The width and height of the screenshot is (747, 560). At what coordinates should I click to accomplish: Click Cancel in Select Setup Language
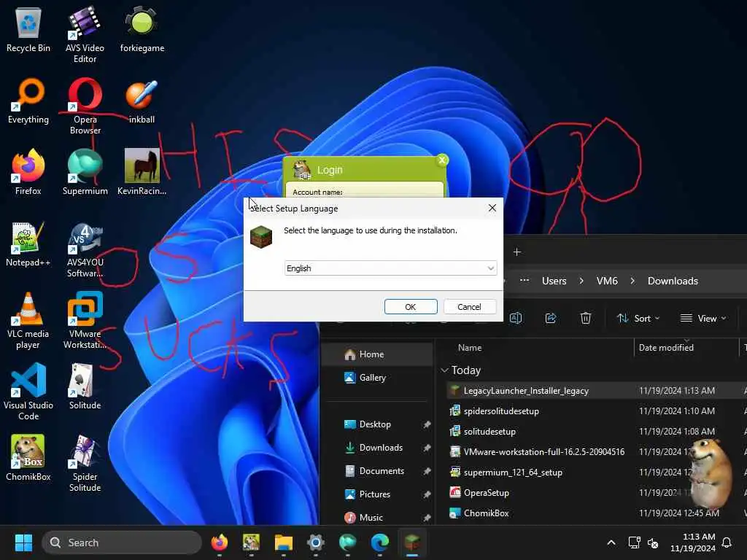click(x=469, y=307)
